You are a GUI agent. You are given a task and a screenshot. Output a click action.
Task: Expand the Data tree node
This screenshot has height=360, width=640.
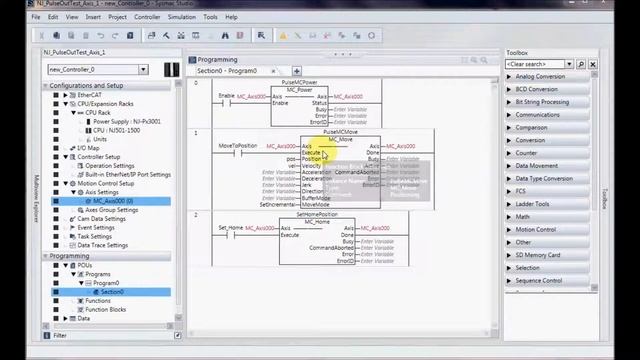65,318
